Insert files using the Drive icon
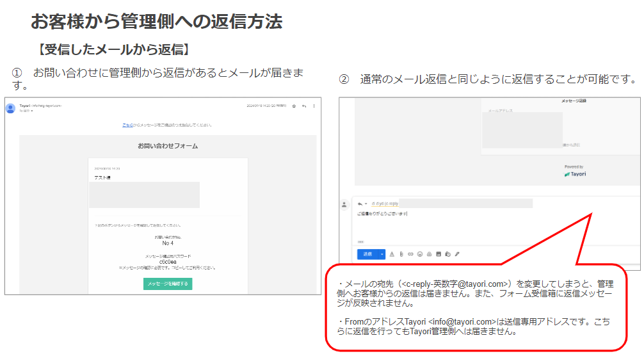644x363 pixels. click(x=429, y=254)
